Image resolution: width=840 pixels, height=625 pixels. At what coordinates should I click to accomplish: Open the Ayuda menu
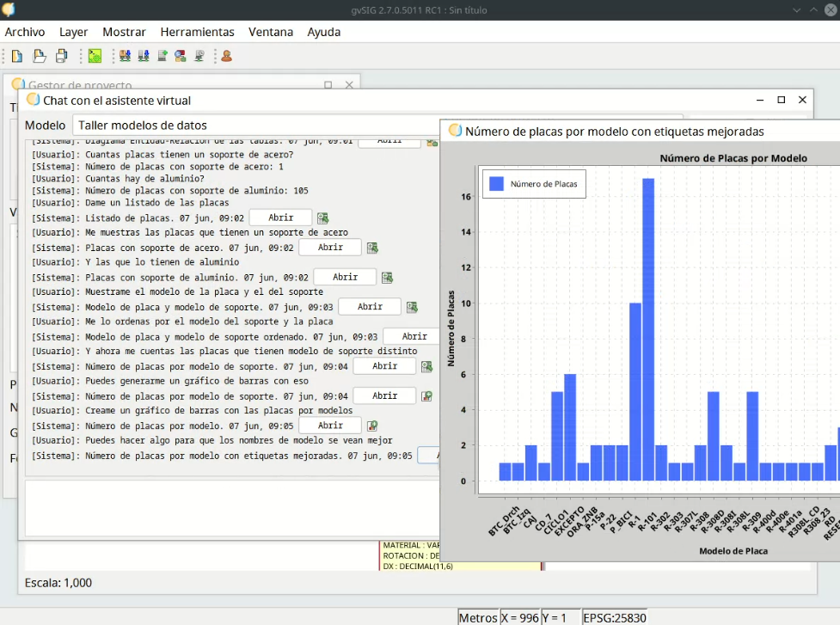click(x=324, y=32)
